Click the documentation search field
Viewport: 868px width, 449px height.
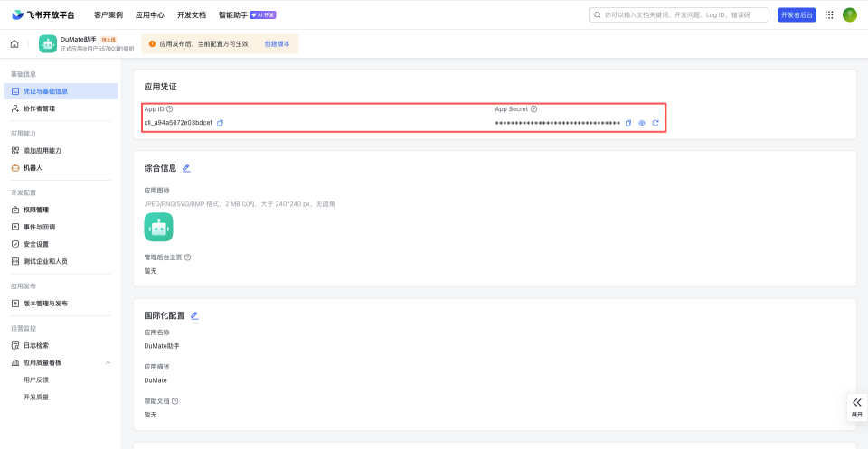(x=678, y=14)
